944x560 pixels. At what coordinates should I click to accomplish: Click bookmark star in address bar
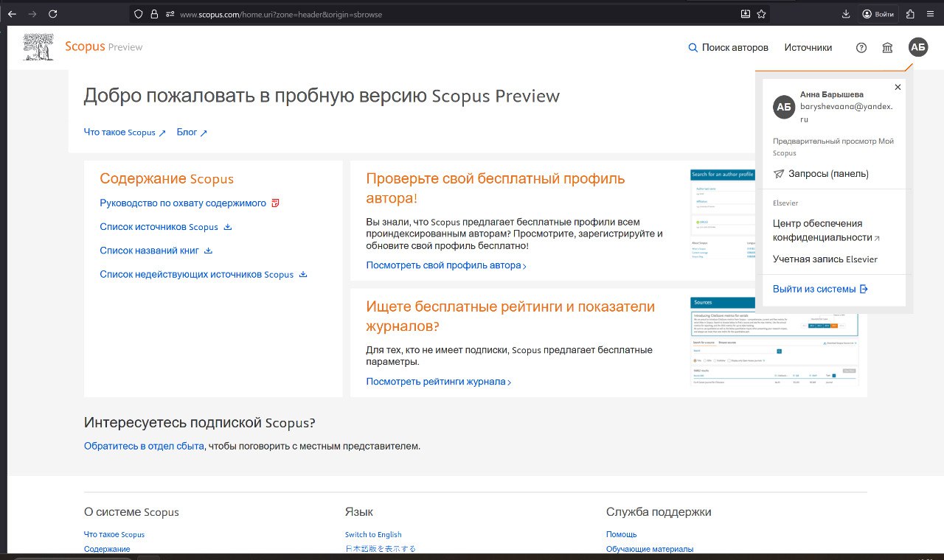click(762, 13)
